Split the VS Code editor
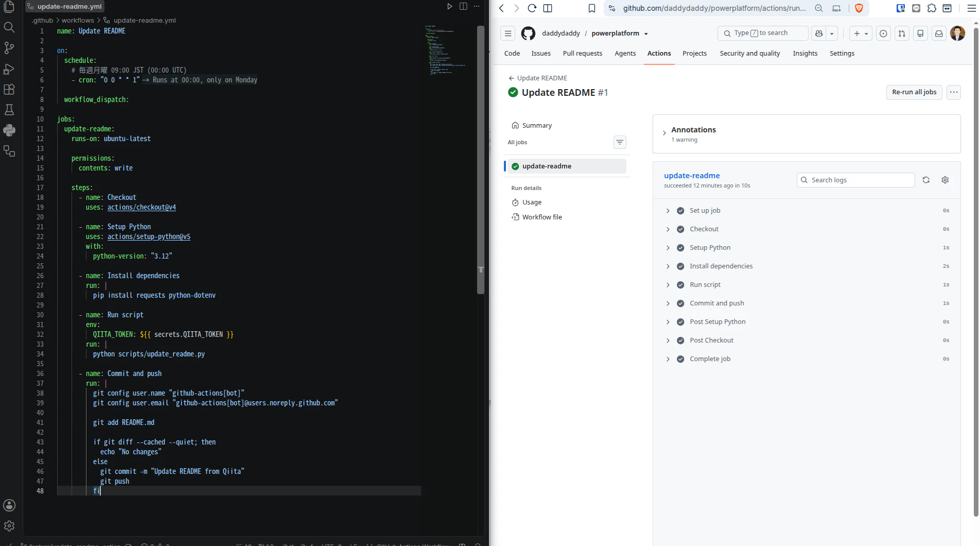 pos(463,6)
